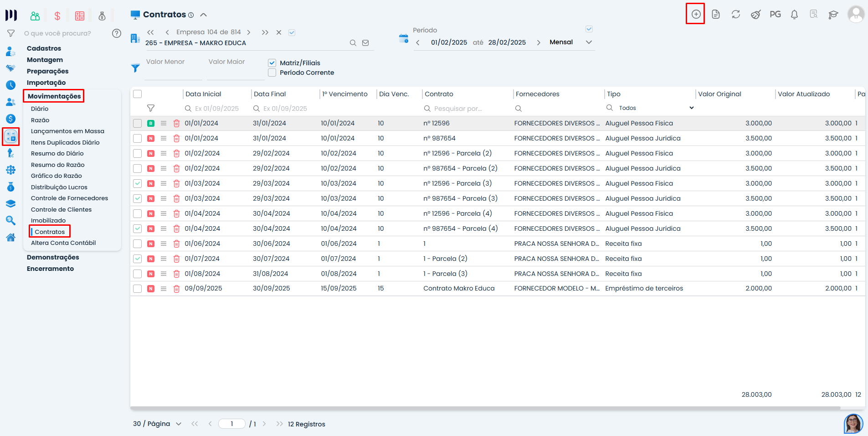Click the add new contract plus icon
868x436 pixels.
coord(695,14)
